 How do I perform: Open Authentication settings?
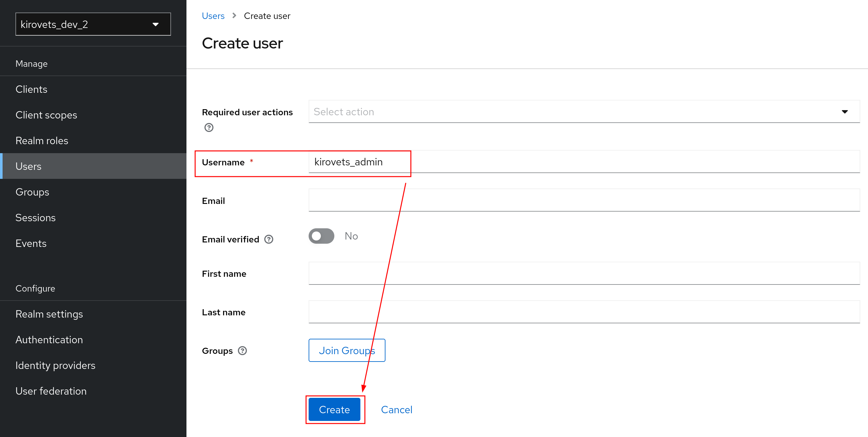(49, 339)
